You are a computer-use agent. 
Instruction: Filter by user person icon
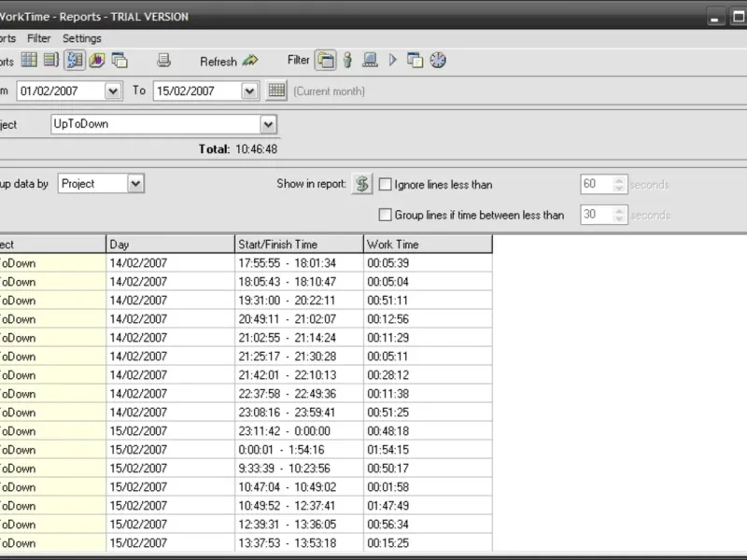coord(347,60)
